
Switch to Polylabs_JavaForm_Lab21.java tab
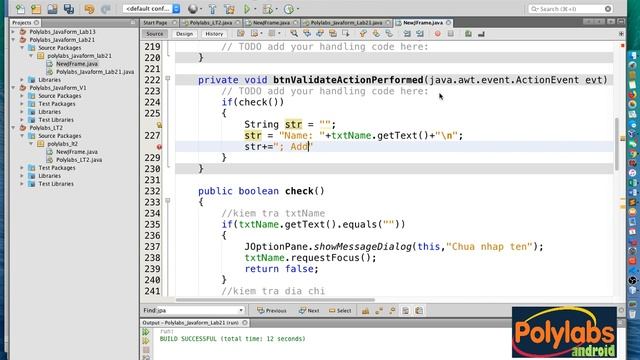pos(346,22)
